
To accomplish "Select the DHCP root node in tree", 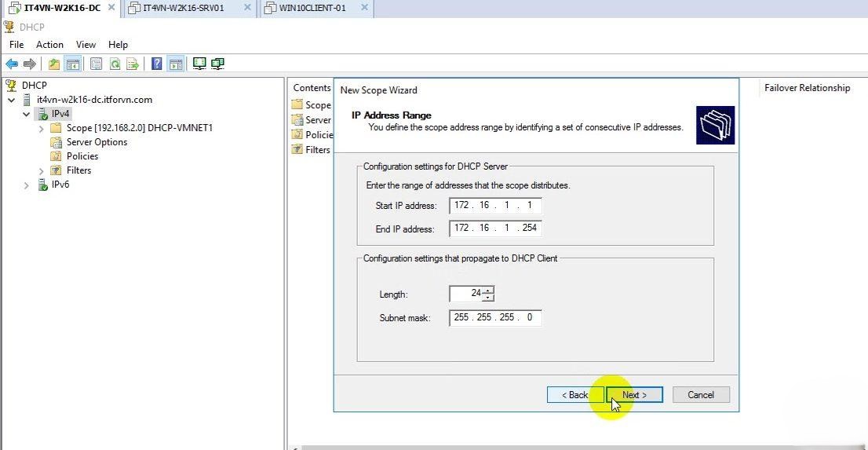I will [35, 86].
